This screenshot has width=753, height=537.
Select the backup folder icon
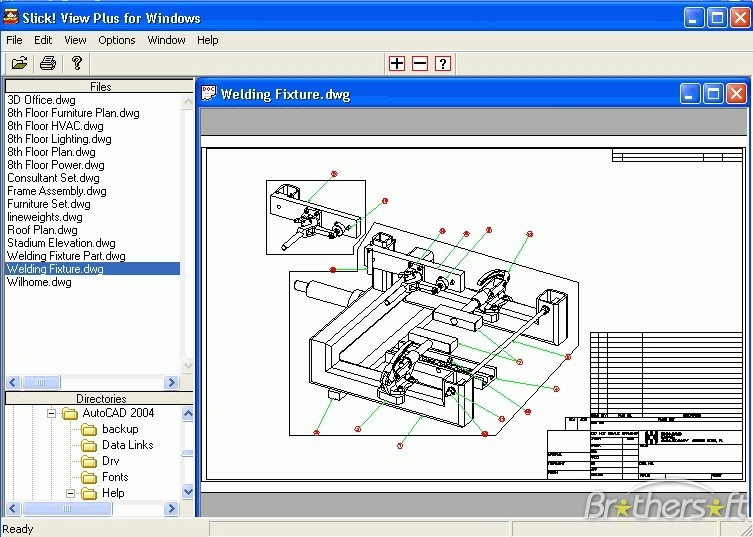click(x=89, y=429)
